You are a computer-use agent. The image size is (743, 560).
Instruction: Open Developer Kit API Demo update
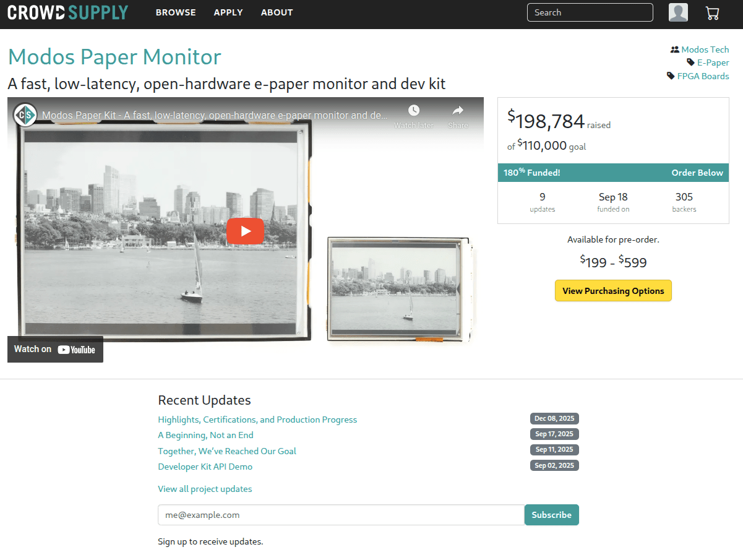[x=205, y=467]
